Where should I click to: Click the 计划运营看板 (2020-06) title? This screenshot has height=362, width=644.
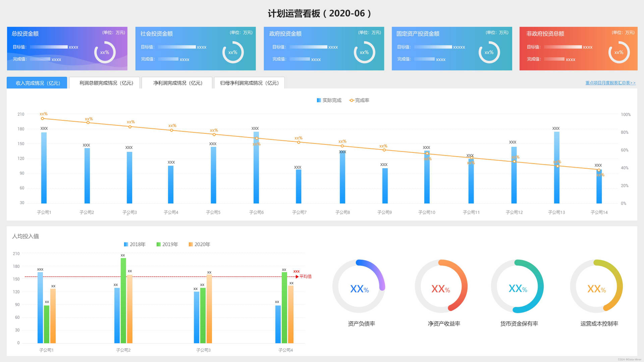pyautogui.click(x=320, y=13)
